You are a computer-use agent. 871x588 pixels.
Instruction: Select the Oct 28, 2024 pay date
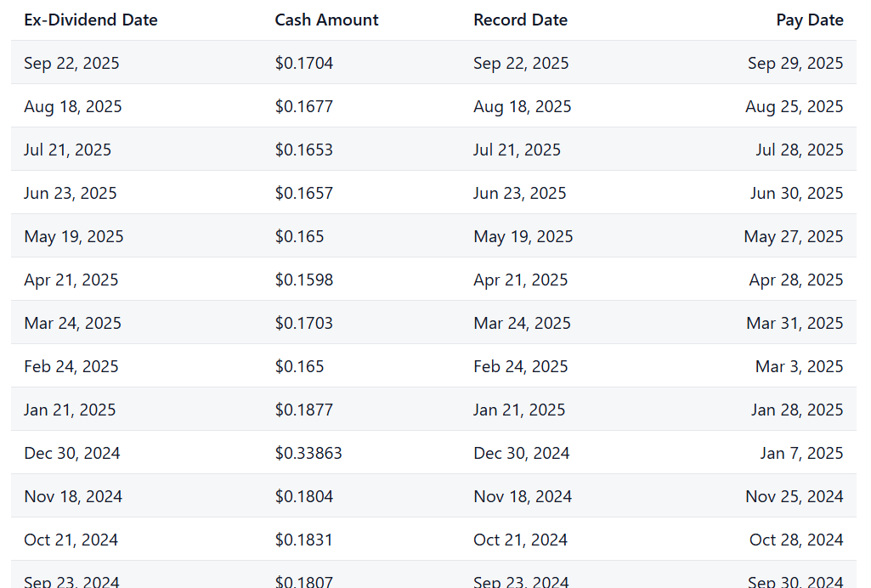(796, 540)
